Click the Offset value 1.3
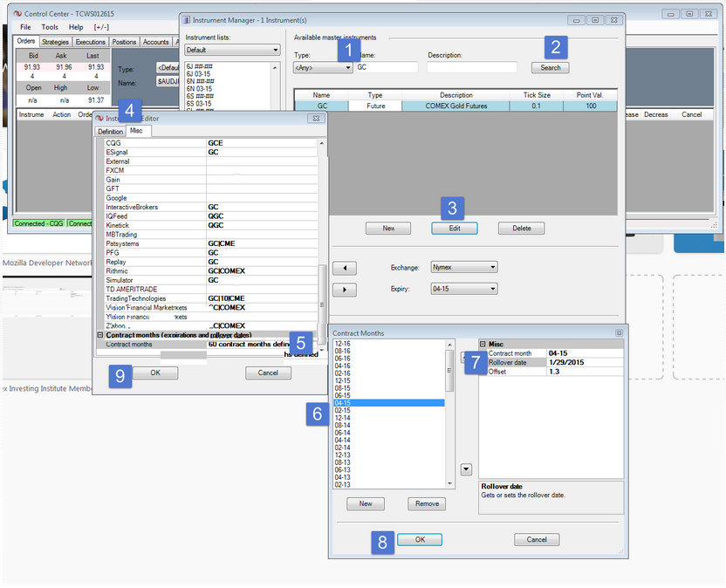 click(x=585, y=372)
